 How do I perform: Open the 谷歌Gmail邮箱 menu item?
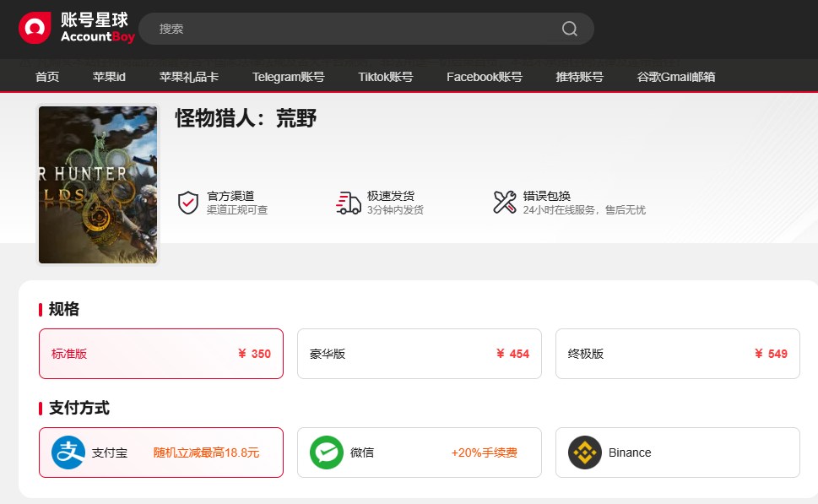(x=676, y=77)
